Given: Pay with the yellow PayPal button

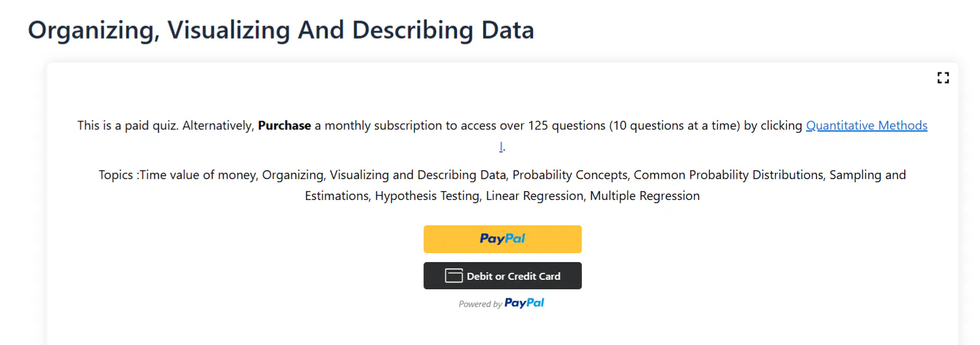Looking at the screenshot, I should [x=502, y=239].
